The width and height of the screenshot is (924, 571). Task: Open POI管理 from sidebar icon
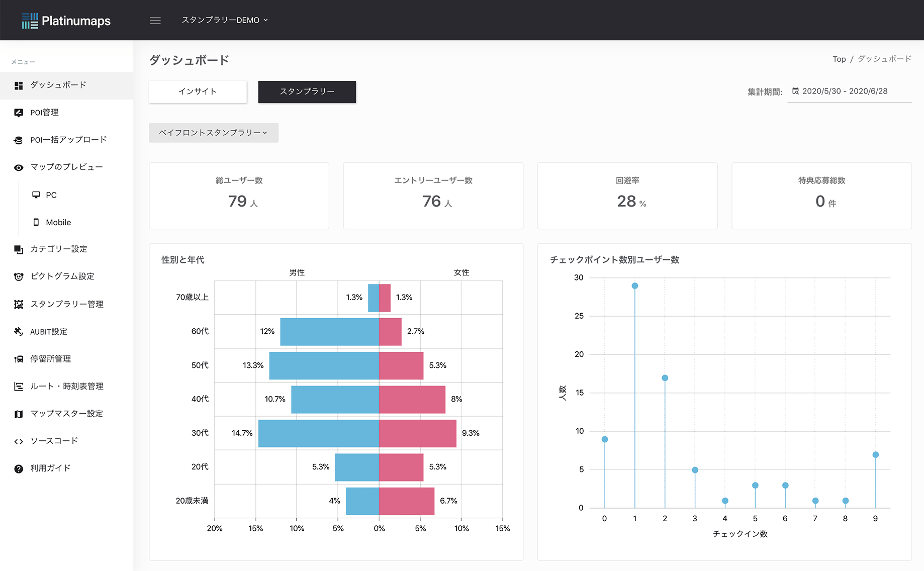click(x=19, y=113)
